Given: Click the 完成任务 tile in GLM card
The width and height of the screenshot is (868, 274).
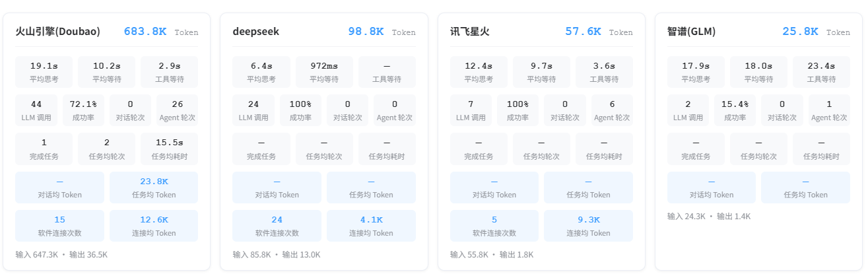Looking at the screenshot, I should pos(696,149).
